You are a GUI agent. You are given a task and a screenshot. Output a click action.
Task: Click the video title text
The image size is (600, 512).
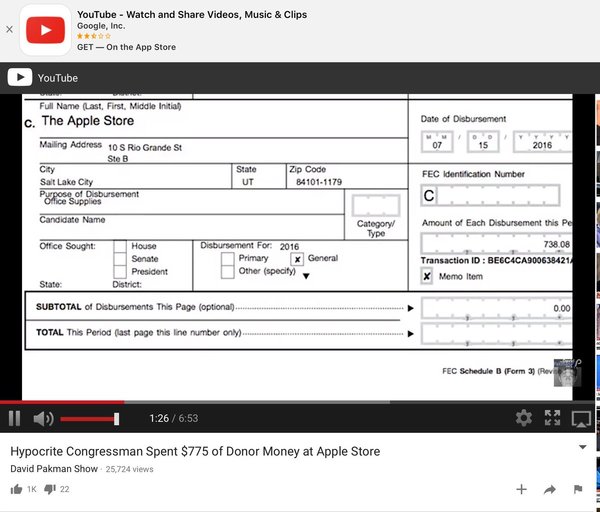click(195, 452)
